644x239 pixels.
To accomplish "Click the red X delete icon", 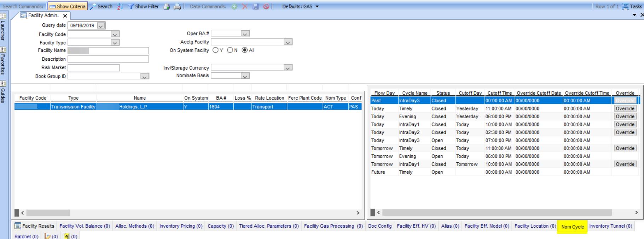I will 245,6.
